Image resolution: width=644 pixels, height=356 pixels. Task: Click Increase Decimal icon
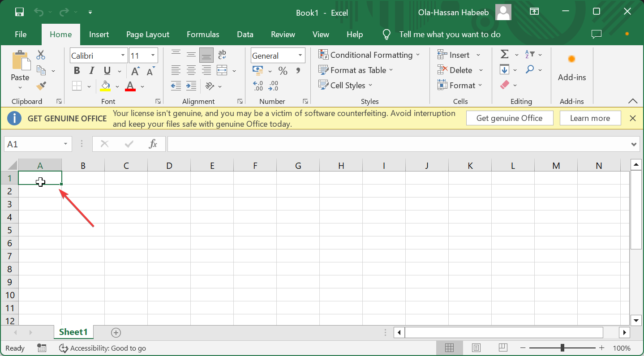click(x=258, y=86)
